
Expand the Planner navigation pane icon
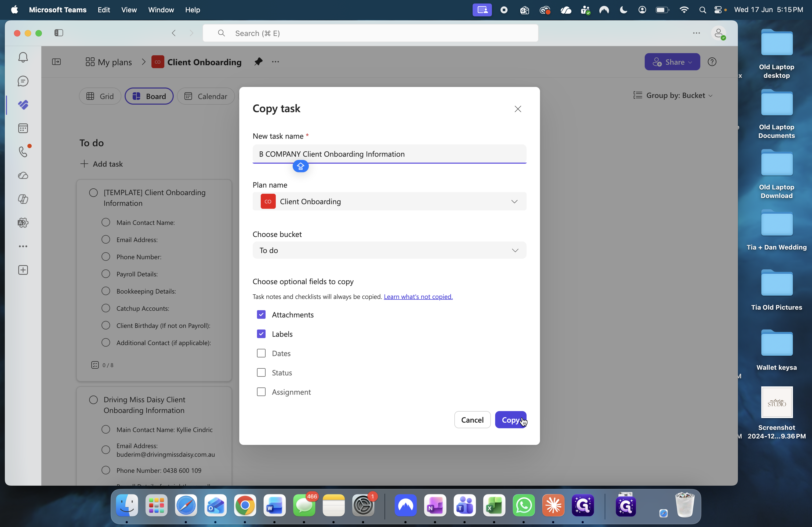[x=56, y=62]
